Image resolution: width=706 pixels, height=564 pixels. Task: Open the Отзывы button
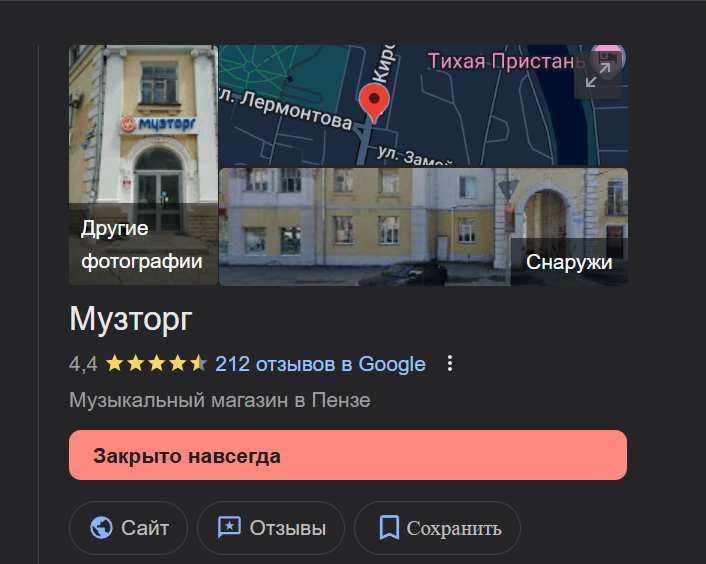click(x=271, y=528)
